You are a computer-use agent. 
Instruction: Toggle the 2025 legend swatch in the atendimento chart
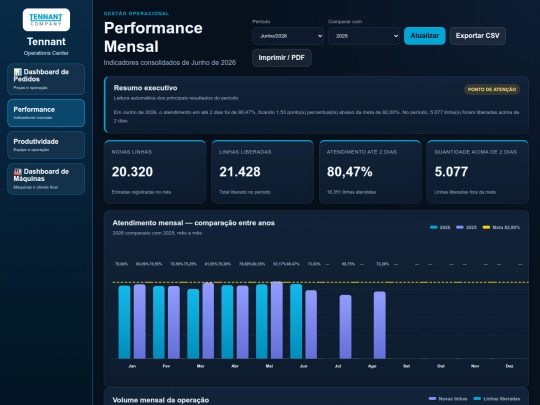tap(460, 227)
